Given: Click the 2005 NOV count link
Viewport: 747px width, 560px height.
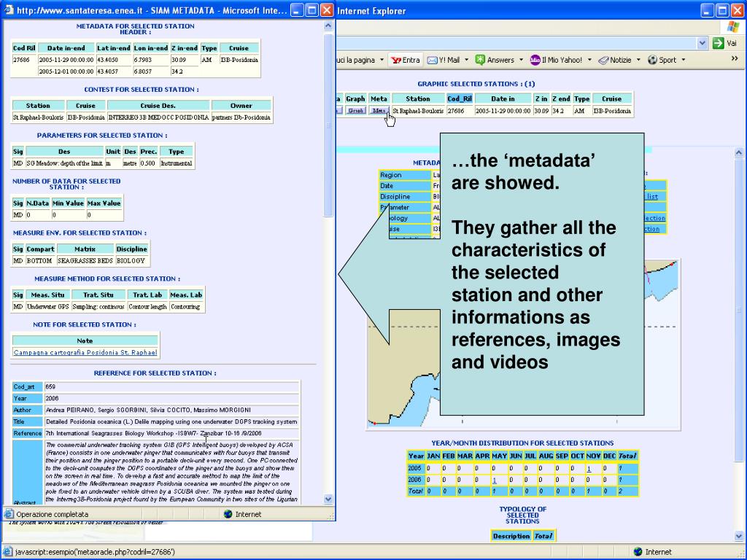Looking at the screenshot, I should pyautogui.click(x=589, y=469).
